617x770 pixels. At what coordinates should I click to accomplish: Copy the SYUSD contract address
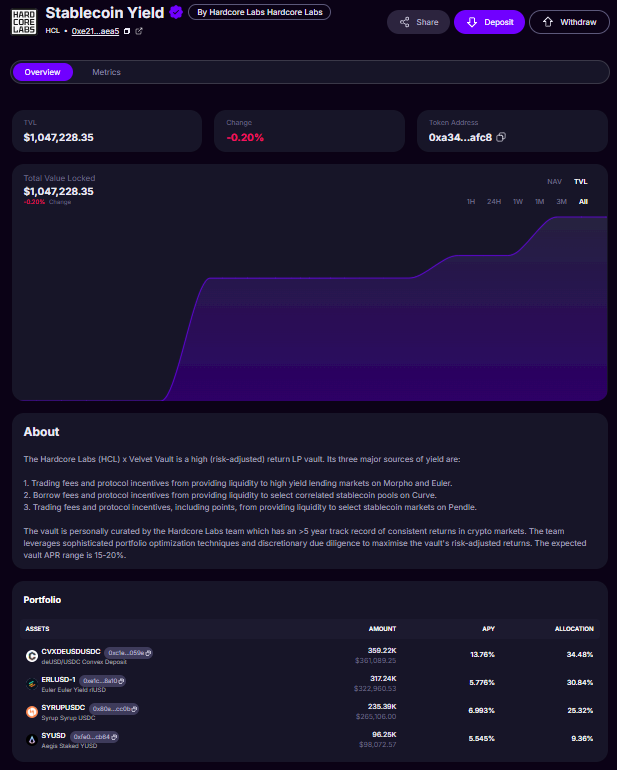click(x=114, y=737)
